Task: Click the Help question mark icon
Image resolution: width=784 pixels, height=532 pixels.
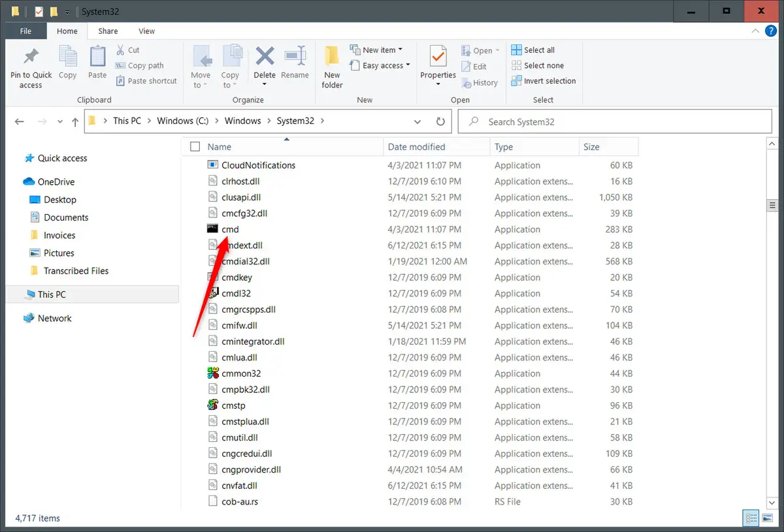Action: click(772, 31)
